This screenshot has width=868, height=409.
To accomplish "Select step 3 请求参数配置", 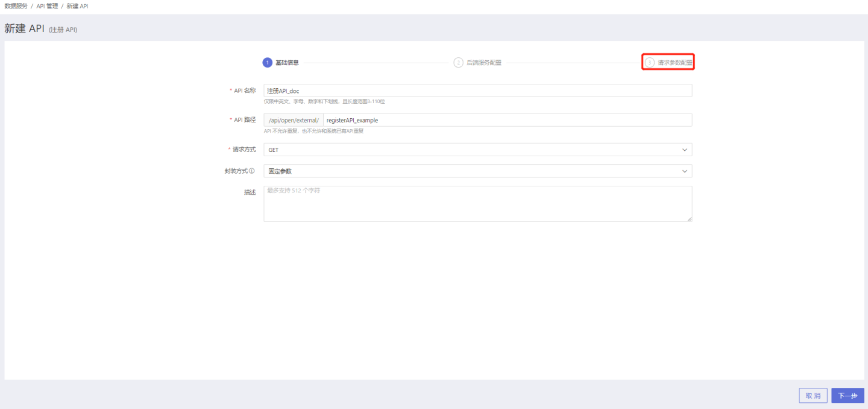I will (668, 63).
